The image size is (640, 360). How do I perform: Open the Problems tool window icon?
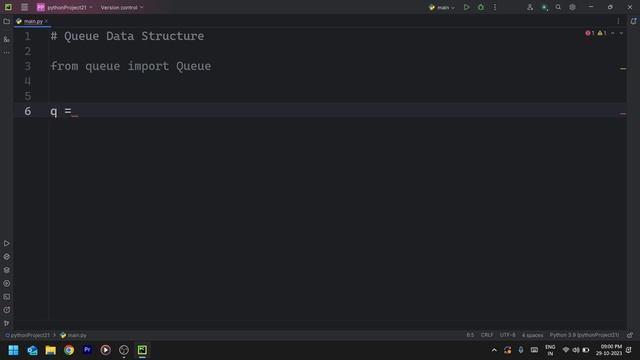pyautogui.click(x=7, y=310)
